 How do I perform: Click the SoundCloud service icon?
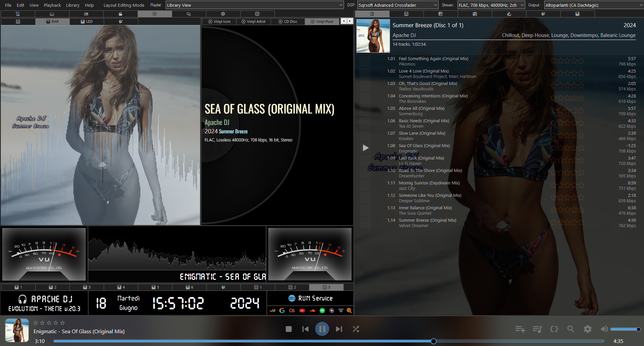(x=312, y=310)
